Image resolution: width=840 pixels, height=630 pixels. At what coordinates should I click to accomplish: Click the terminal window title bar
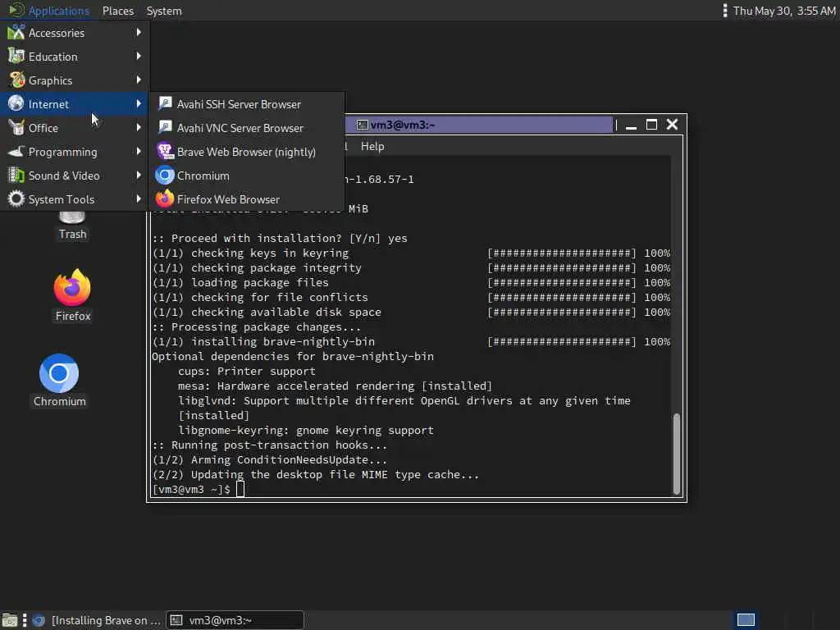point(479,125)
